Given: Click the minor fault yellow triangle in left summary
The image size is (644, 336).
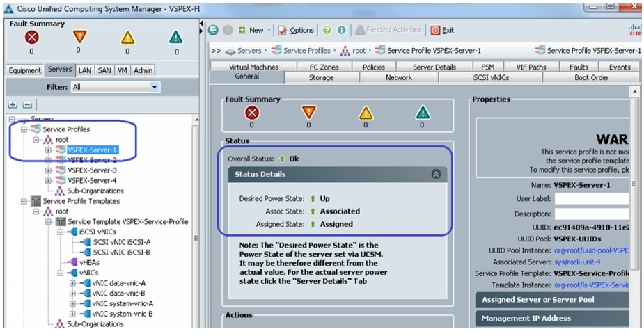Looking at the screenshot, I should [x=127, y=38].
